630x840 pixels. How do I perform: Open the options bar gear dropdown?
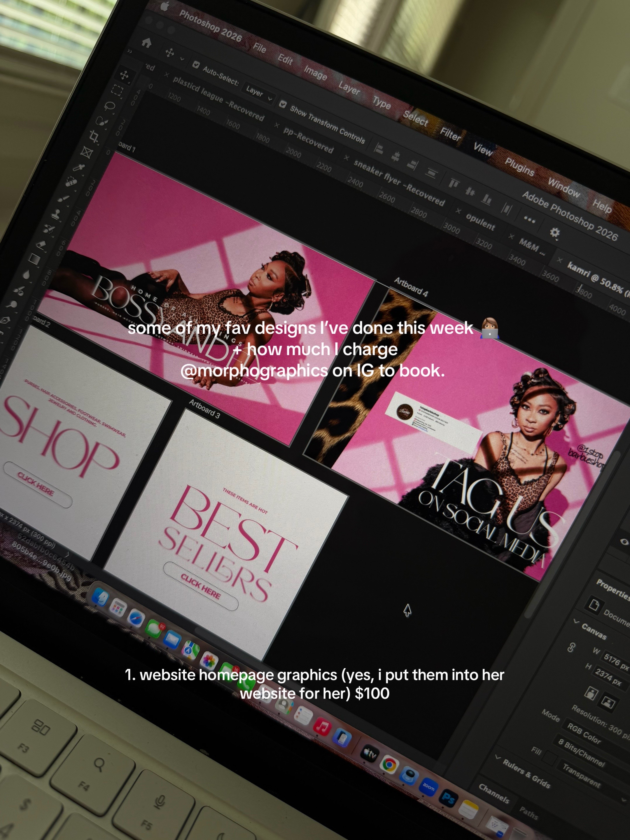pyautogui.click(x=555, y=232)
